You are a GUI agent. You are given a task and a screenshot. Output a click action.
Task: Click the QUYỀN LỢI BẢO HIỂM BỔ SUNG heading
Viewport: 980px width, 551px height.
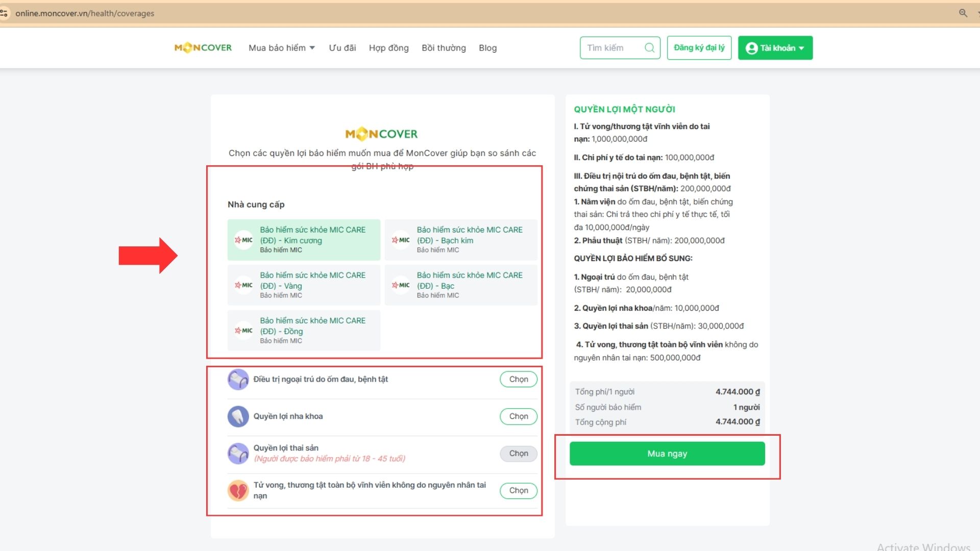[633, 258]
